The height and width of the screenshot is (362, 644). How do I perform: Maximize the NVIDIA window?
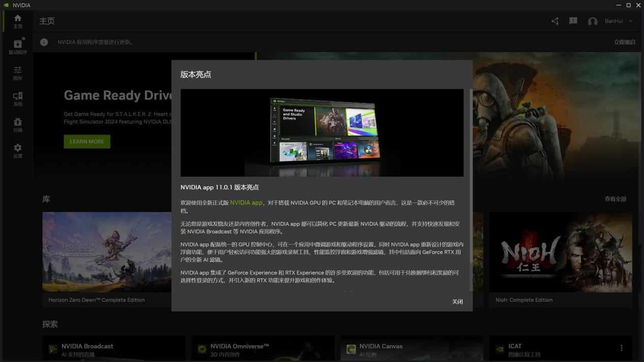click(x=629, y=5)
